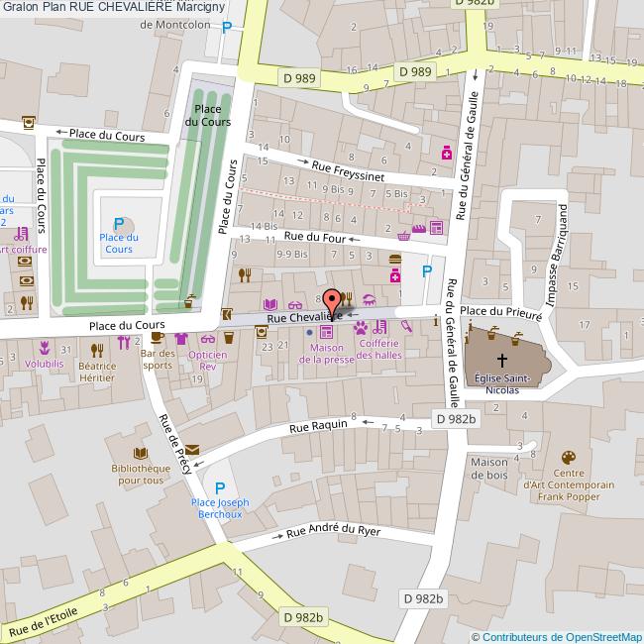Click the Place Joseph Berchoux parking icon
Viewport: 644px width, 644px height.
[x=220, y=487]
